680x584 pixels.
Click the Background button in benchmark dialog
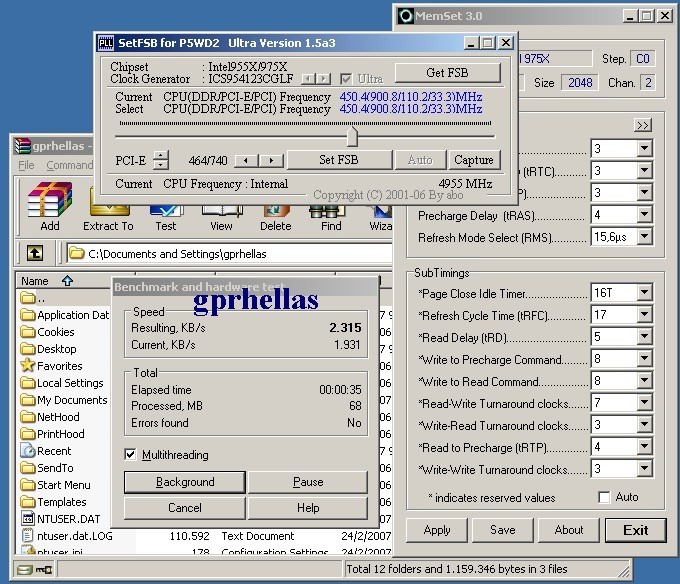click(x=185, y=482)
